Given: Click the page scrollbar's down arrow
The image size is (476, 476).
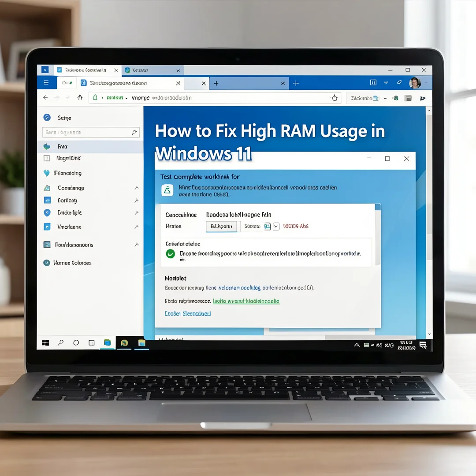Looking at the screenshot, I should pyautogui.click(x=429, y=334).
